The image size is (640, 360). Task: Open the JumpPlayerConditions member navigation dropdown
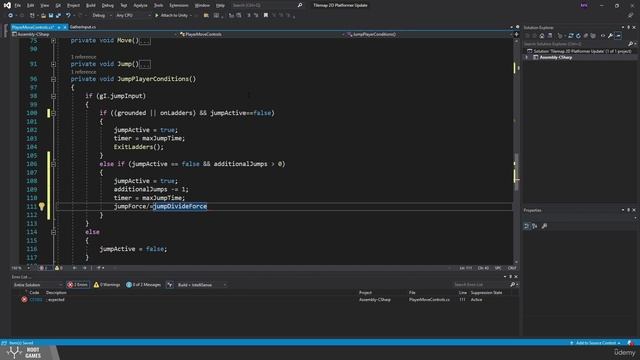click(429, 34)
